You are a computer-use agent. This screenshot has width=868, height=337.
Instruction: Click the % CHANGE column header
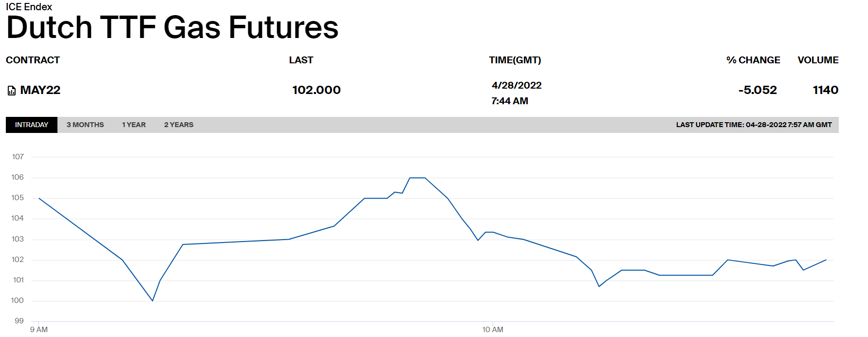pyautogui.click(x=753, y=60)
